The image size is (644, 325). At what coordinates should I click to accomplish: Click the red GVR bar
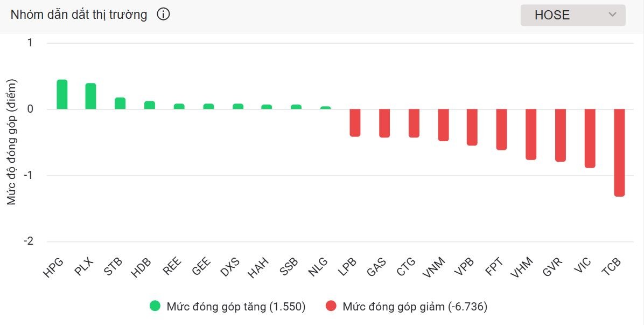coord(561,135)
